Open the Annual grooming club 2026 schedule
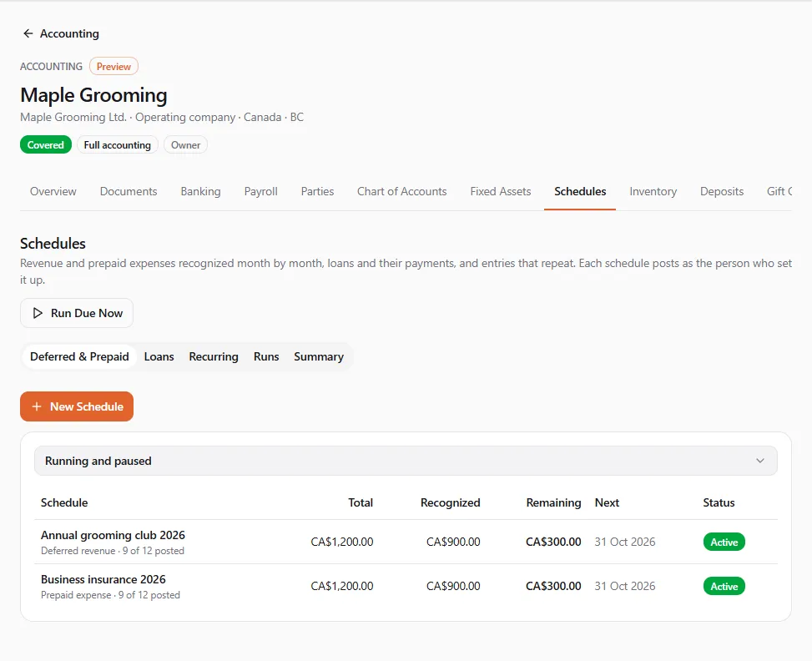Screen dimensions: 812x661 tap(113, 535)
